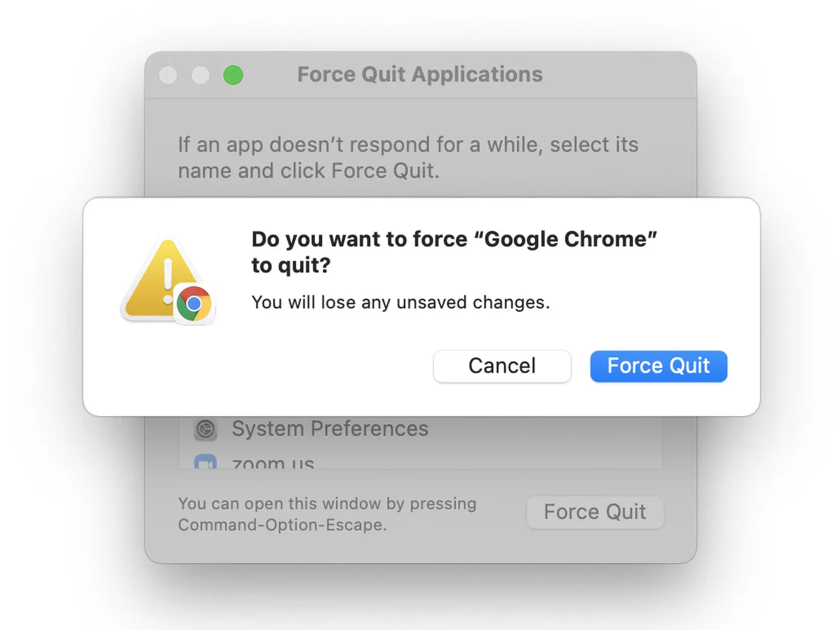Click the green zoom window button

[x=233, y=76]
